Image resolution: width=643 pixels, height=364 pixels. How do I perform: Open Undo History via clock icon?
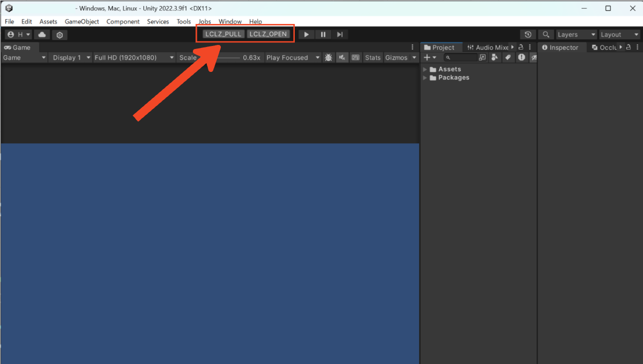click(x=528, y=34)
